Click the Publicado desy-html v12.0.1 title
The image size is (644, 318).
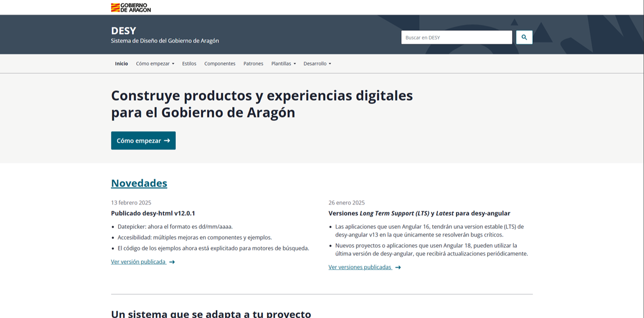point(153,213)
